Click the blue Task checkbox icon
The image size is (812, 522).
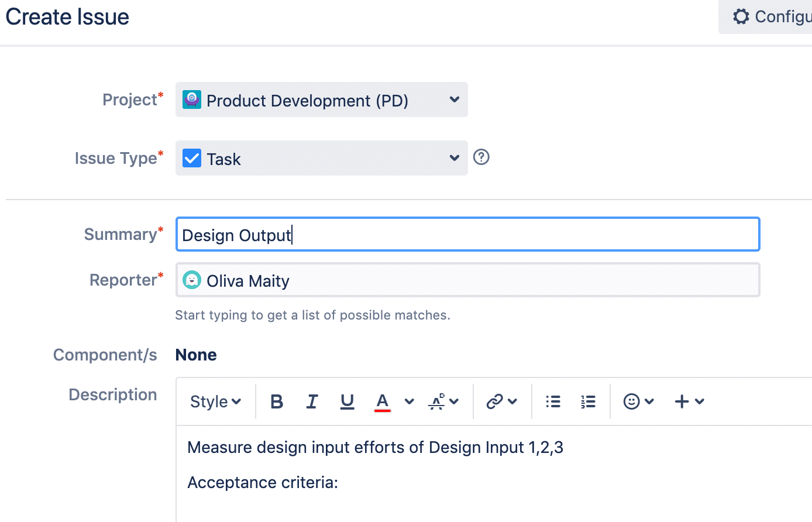pyautogui.click(x=192, y=159)
